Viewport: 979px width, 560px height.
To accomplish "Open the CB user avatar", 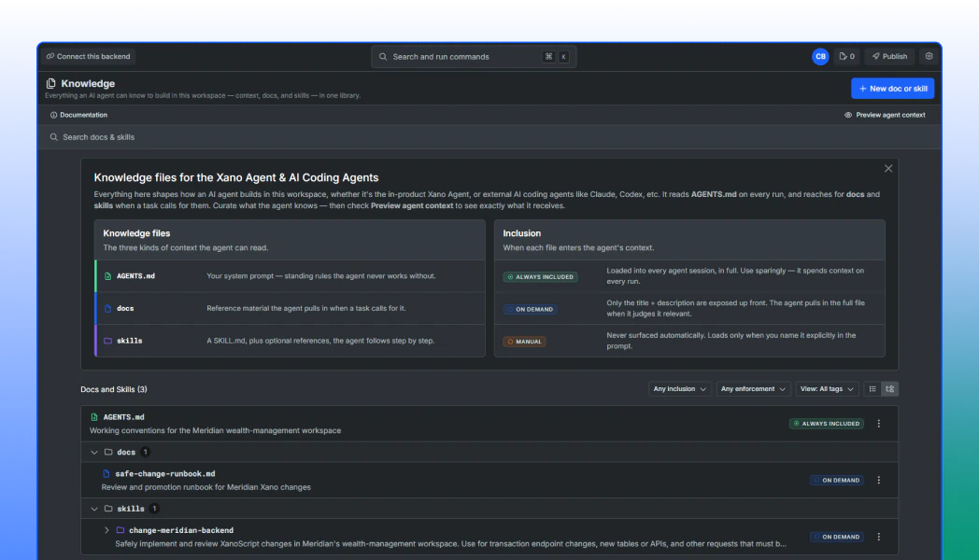I will (x=820, y=56).
